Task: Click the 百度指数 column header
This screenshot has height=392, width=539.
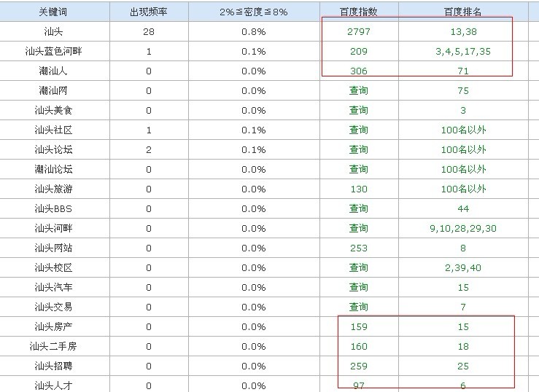Action: (359, 12)
